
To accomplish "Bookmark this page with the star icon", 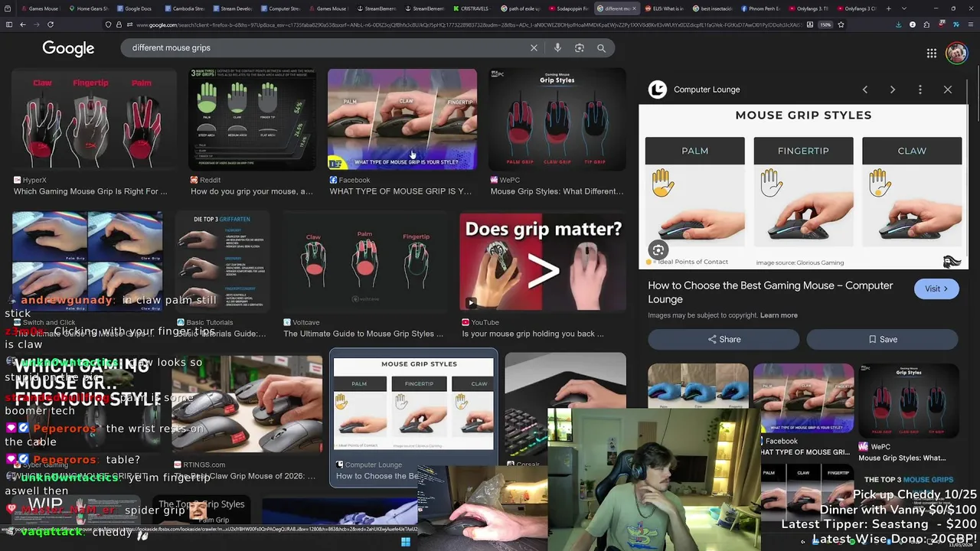I will click(841, 24).
